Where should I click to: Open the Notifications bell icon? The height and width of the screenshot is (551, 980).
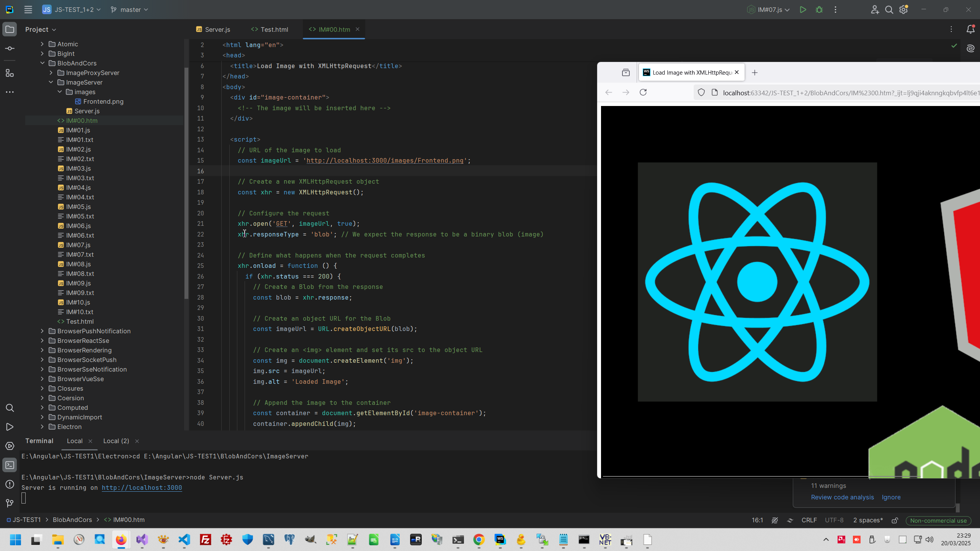(x=970, y=29)
